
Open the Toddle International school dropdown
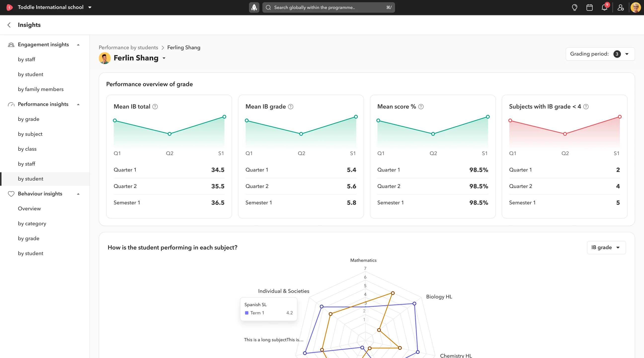pyautogui.click(x=90, y=7)
